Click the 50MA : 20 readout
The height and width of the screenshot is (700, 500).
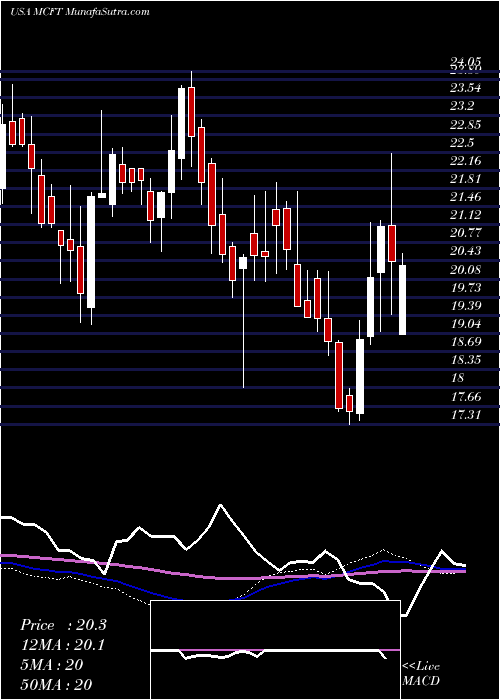click(56, 684)
